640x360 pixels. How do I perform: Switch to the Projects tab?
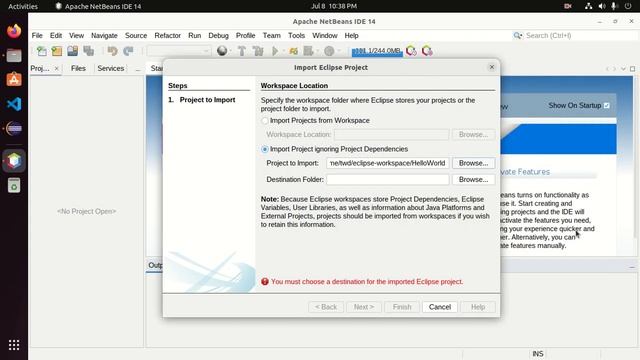click(x=40, y=69)
